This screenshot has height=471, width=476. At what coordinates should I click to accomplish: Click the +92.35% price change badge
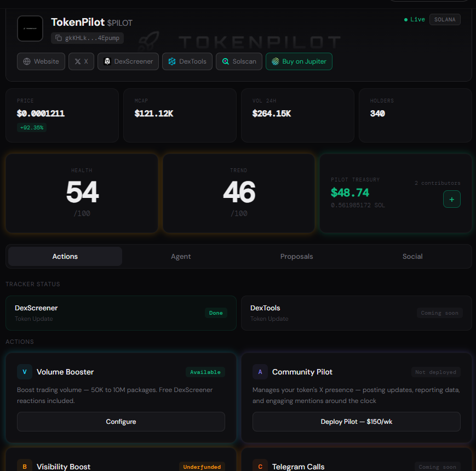click(x=32, y=128)
